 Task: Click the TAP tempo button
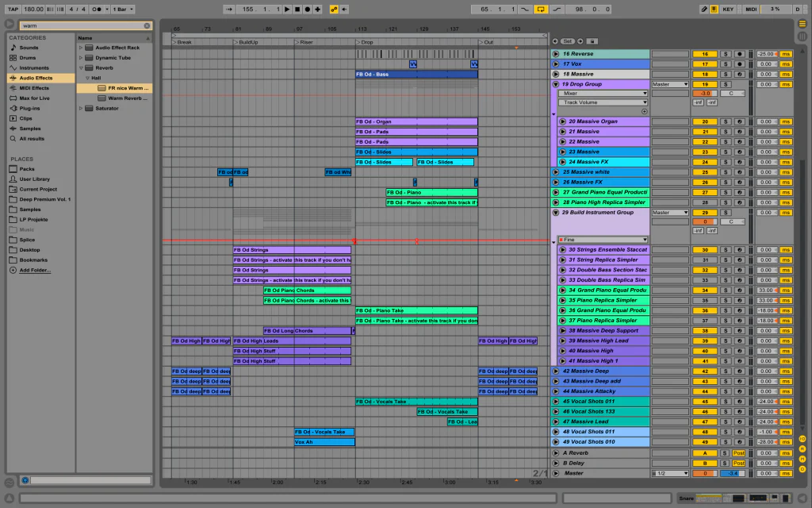13,10
